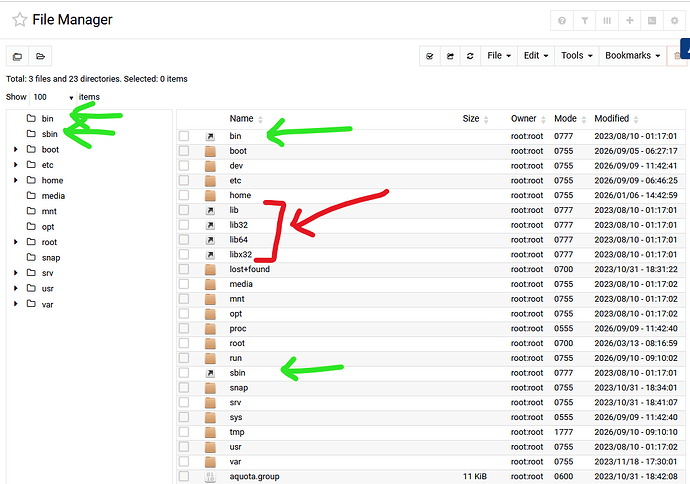Click the favorite star beside File Manager
The image size is (690, 484).
tap(19, 20)
